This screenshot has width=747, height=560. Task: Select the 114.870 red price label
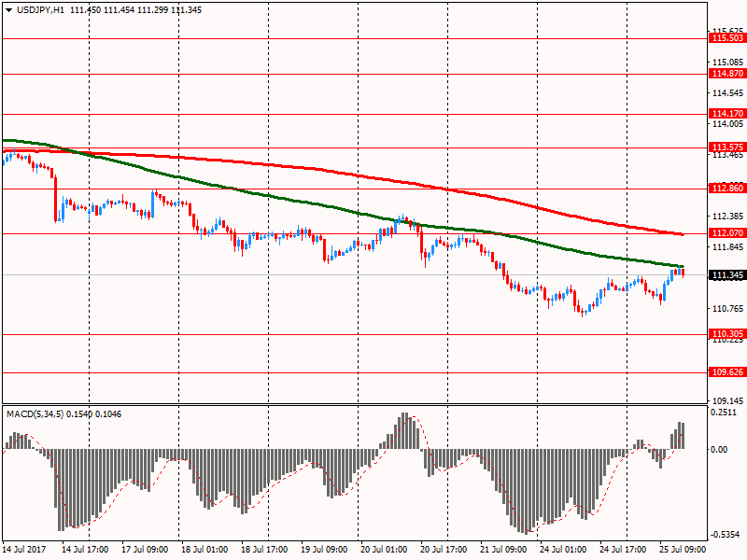(x=727, y=74)
